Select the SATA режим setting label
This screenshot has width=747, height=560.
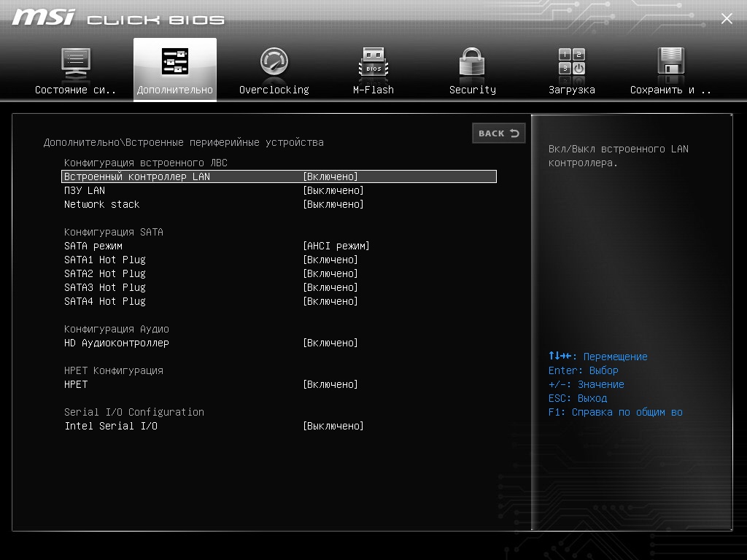[x=93, y=246]
